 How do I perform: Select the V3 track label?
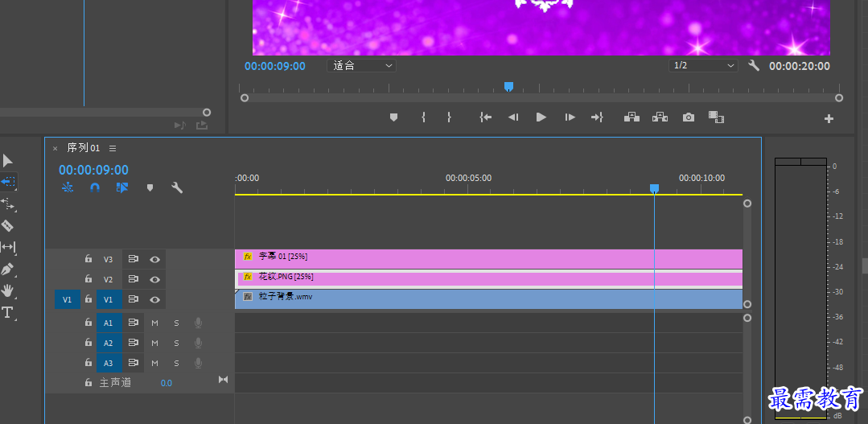click(x=108, y=259)
